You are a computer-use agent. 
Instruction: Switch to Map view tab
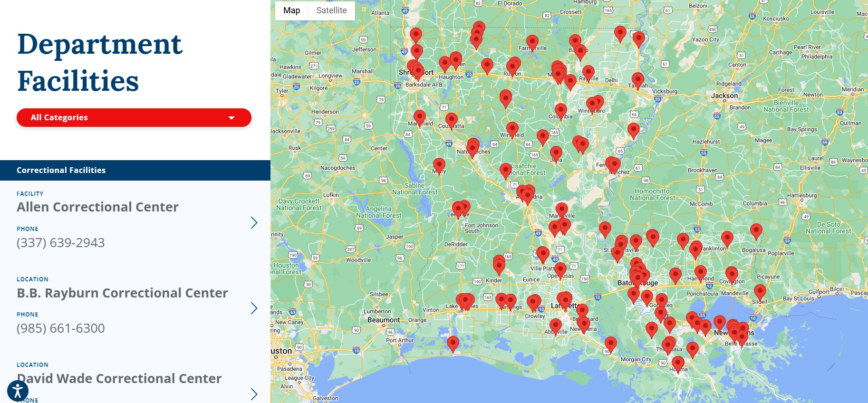pyautogui.click(x=291, y=10)
